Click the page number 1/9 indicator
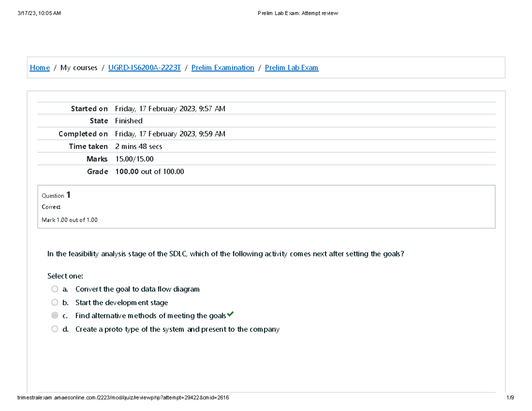The height and width of the screenshot is (411, 532). [x=512, y=398]
